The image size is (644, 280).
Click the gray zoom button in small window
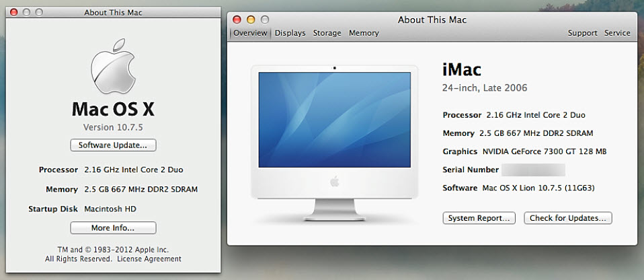(39, 12)
